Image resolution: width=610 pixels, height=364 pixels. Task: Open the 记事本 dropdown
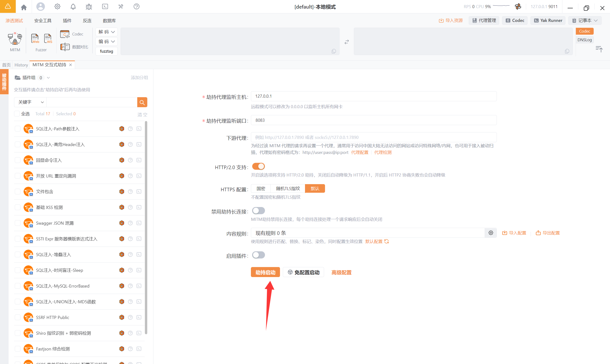click(x=585, y=20)
